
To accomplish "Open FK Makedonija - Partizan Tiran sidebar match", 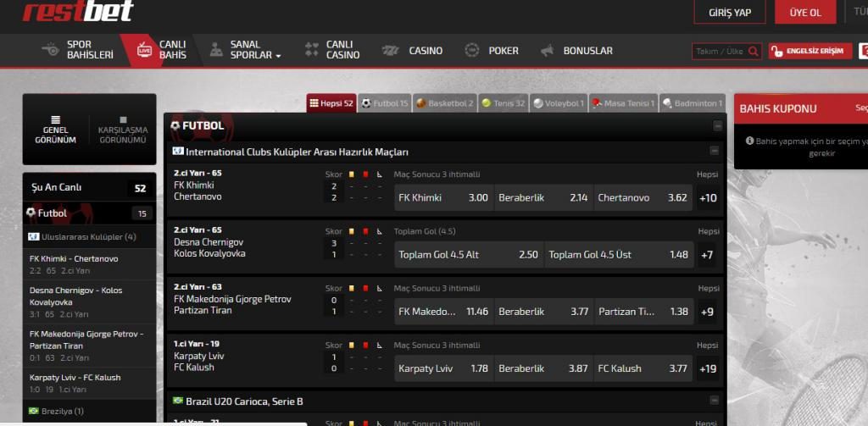I will coord(89,346).
